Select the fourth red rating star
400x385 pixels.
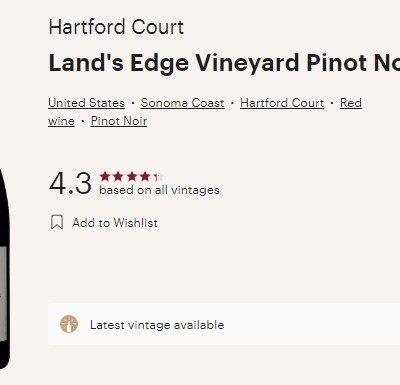coord(145,176)
